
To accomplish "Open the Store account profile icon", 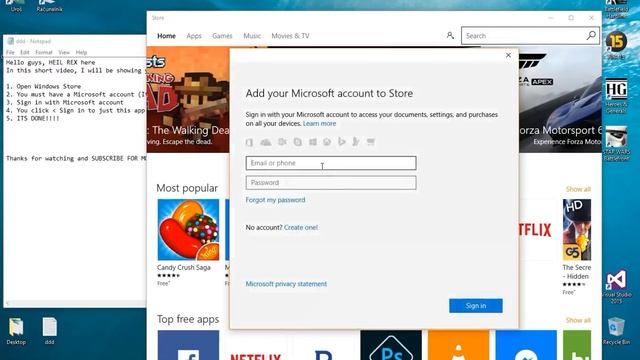I will (450, 36).
